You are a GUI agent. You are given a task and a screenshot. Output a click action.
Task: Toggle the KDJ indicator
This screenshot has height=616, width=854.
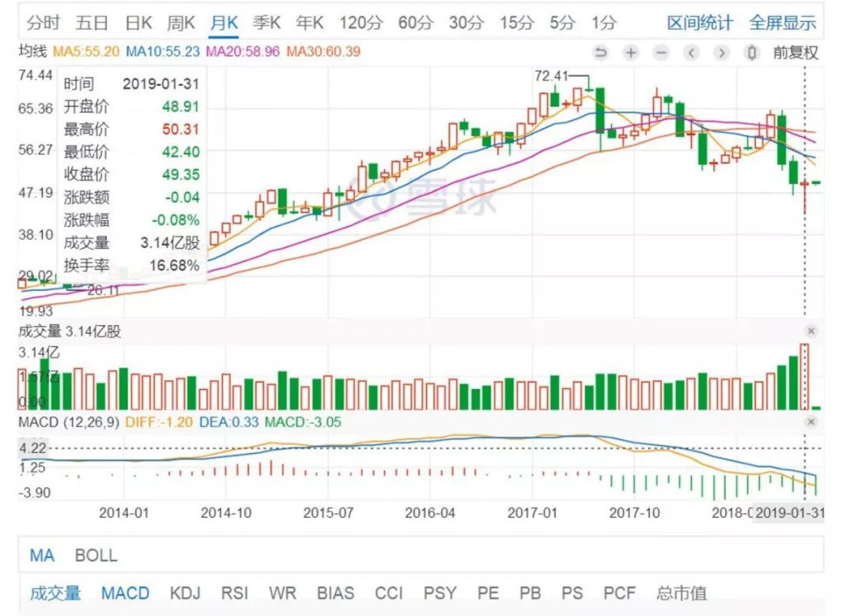point(185,593)
